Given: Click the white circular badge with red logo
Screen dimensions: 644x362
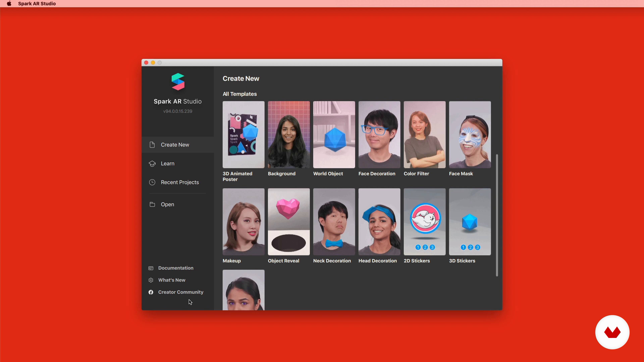Looking at the screenshot, I should [612, 332].
